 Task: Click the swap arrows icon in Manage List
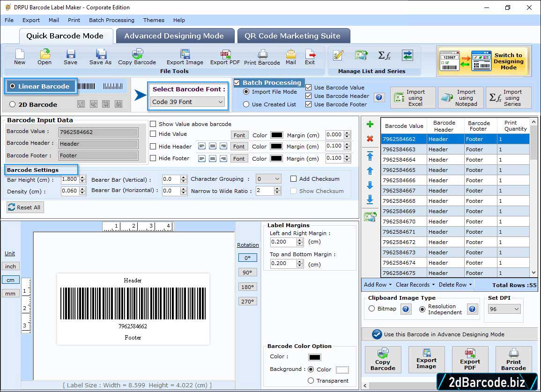pyautogui.click(x=408, y=55)
